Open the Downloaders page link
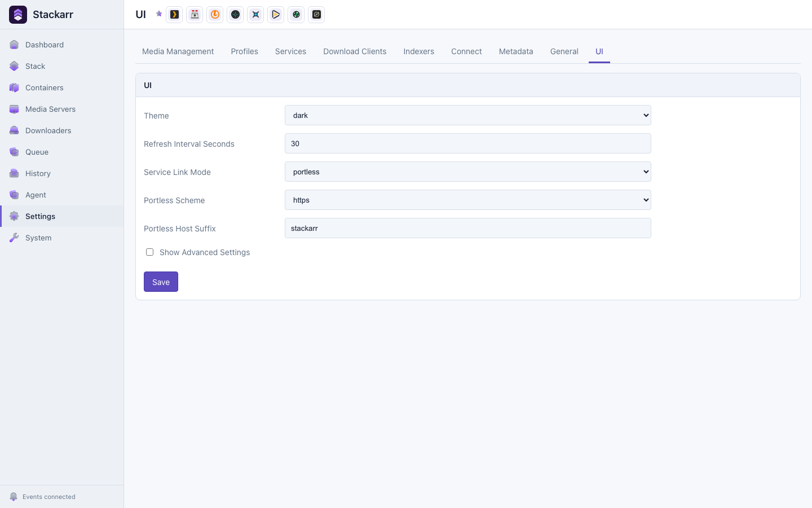Viewport: 812px width, 508px height. (62, 130)
